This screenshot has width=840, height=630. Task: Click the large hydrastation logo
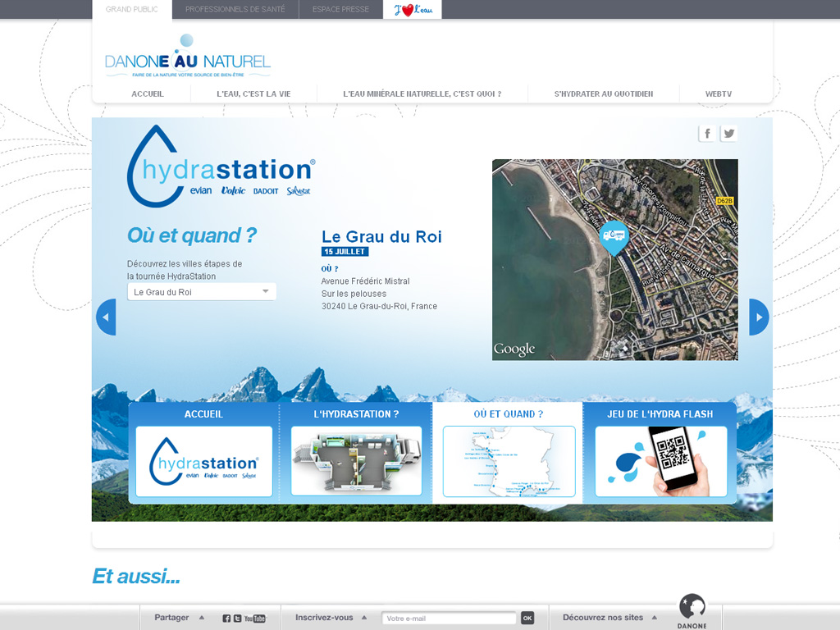click(221, 167)
